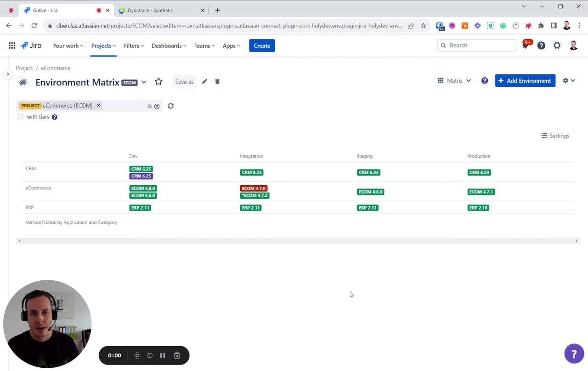The height and width of the screenshot is (371, 588).
Task: Pause the screen recording
Action: (x=163, y=355)
